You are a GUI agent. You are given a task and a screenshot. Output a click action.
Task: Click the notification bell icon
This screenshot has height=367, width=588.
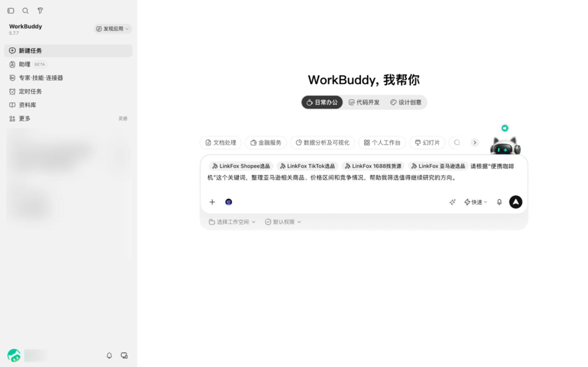coord(109,355)
